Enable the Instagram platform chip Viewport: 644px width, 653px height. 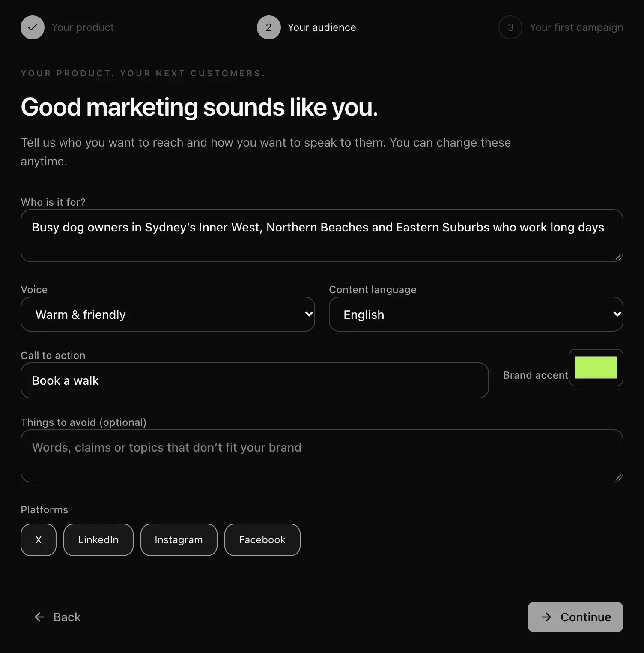179,540
